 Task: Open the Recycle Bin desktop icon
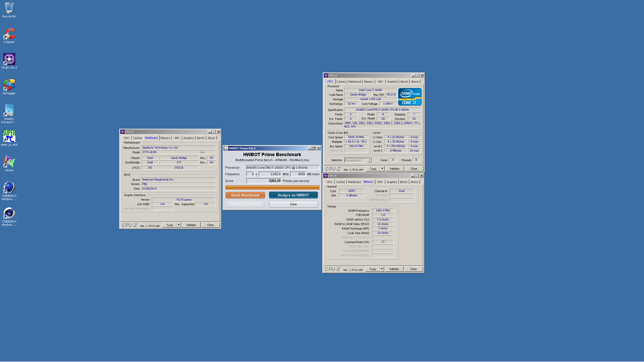[x=9, y=10]
